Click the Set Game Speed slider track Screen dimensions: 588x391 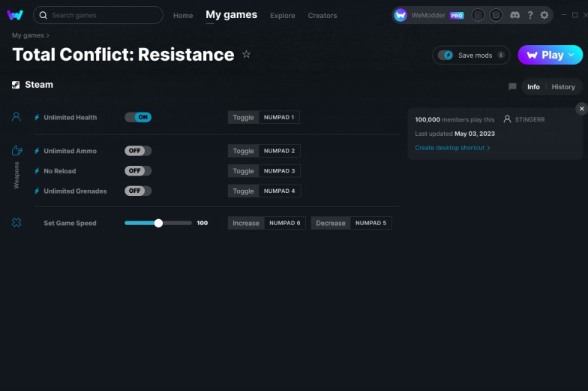(157, 223)
